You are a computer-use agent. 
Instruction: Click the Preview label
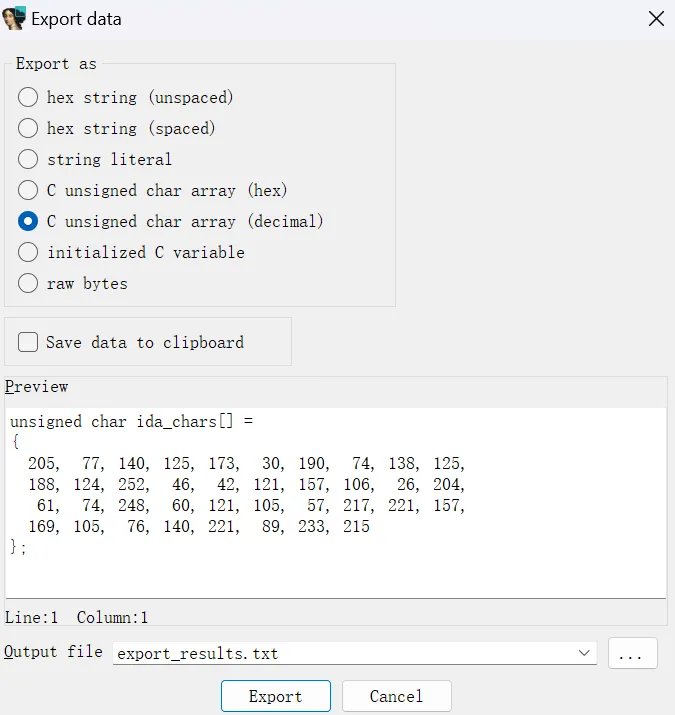37,387
